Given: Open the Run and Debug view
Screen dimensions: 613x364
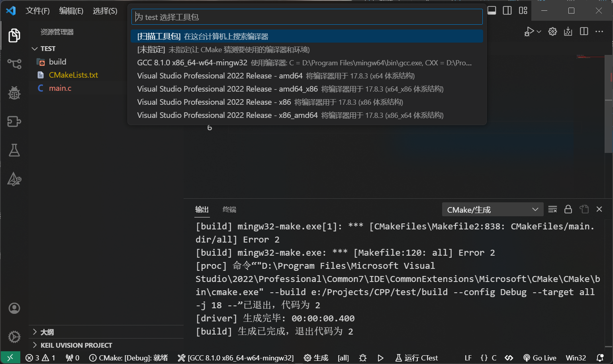Looking at the screenshot, I should (14, 93).
